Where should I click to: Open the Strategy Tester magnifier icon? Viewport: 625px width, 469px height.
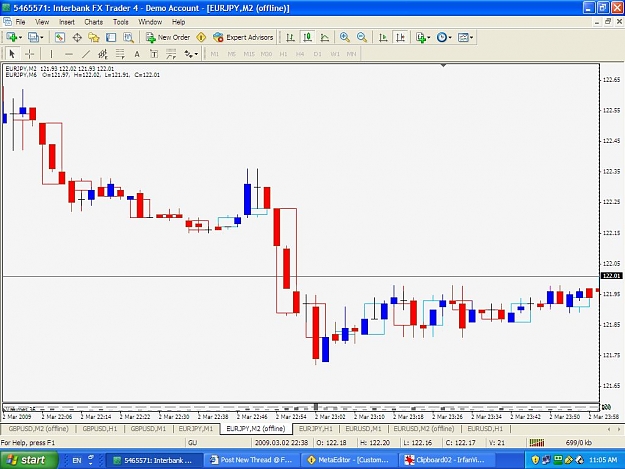point(128,37)
